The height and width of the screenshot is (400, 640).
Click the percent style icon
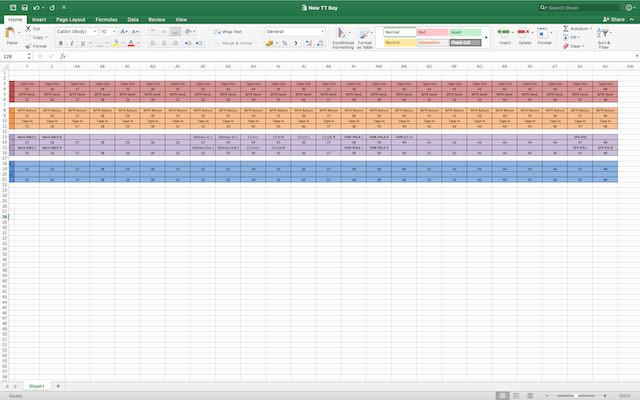[x=285, y=44]
